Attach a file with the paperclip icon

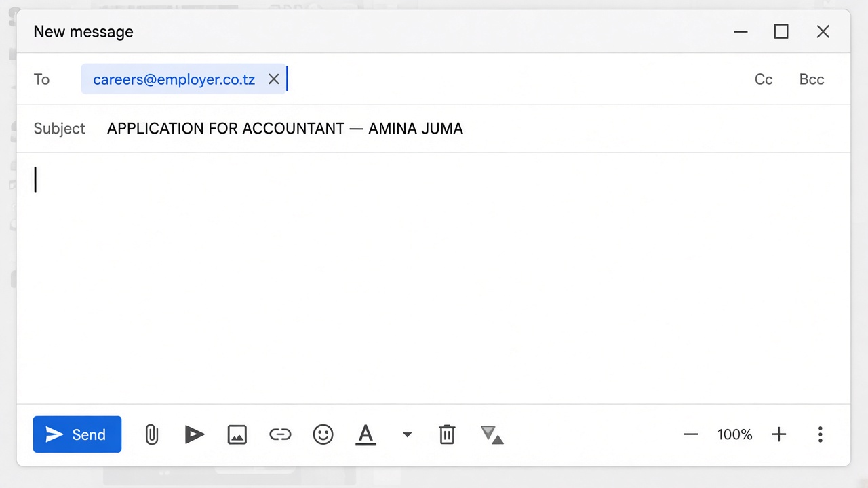point(152,434)
